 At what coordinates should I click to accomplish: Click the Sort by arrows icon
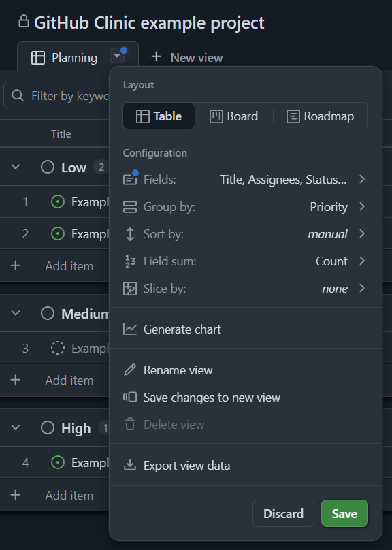tap(130, 234)
